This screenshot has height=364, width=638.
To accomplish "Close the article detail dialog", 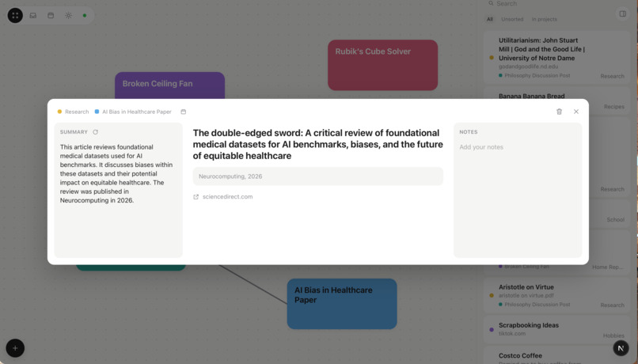I will click(576, 112).
